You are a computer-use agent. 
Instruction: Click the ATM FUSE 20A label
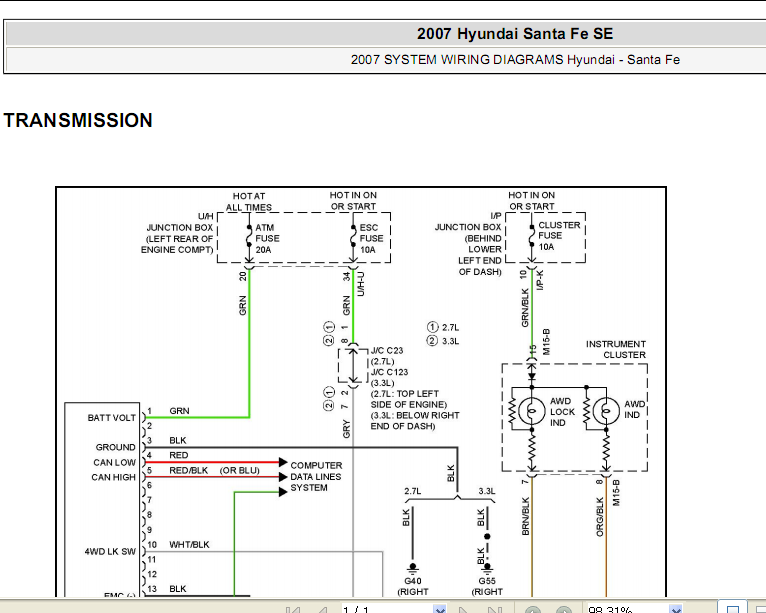[267, 238]
